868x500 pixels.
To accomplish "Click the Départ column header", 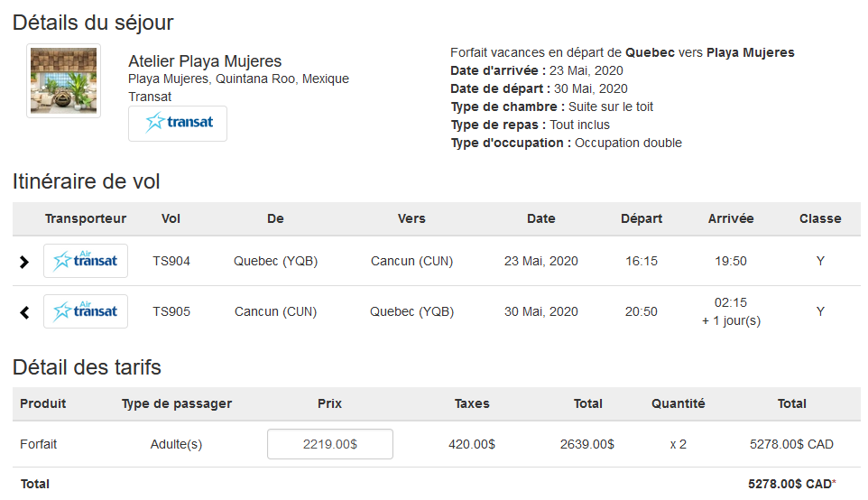I will click(x=642, y=218).
